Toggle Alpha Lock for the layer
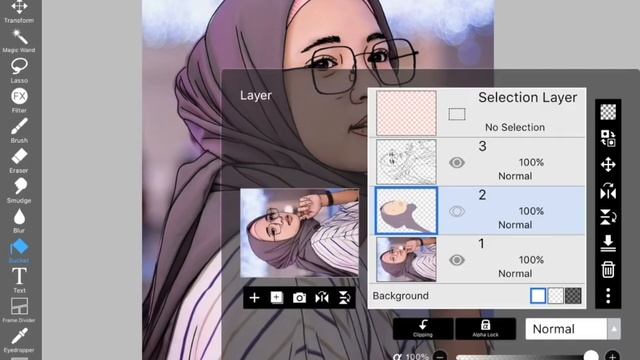 (485, 329)
